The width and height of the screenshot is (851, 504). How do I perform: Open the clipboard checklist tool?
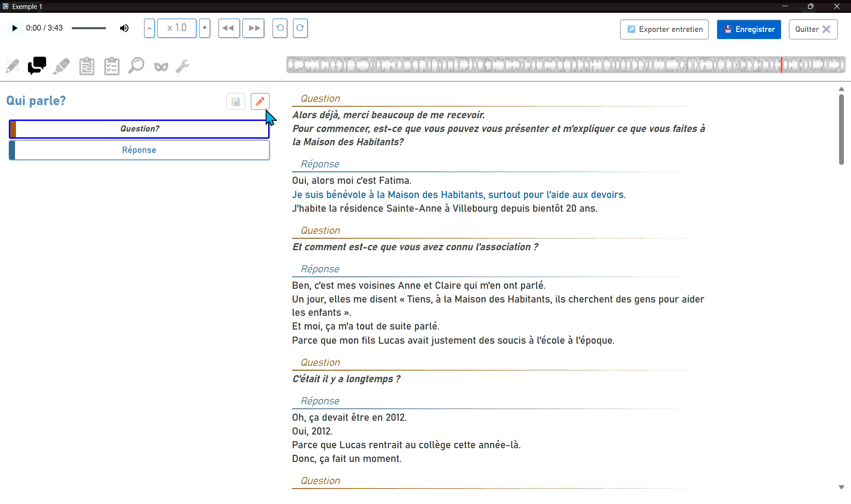pos(112,66)
